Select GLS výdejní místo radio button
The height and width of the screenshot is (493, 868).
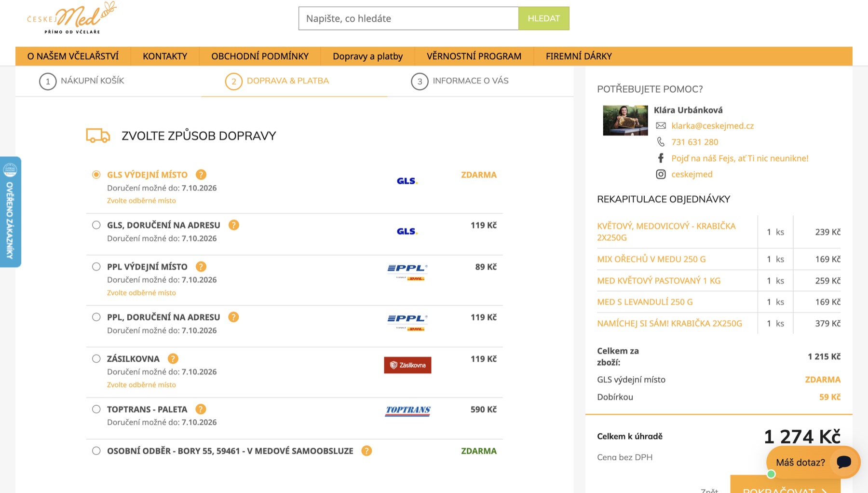click(x=96, y=175)
